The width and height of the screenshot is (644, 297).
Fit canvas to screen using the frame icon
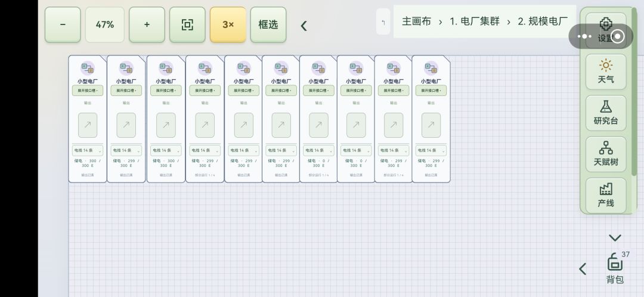pyautogui.click(x=187, y=24)
